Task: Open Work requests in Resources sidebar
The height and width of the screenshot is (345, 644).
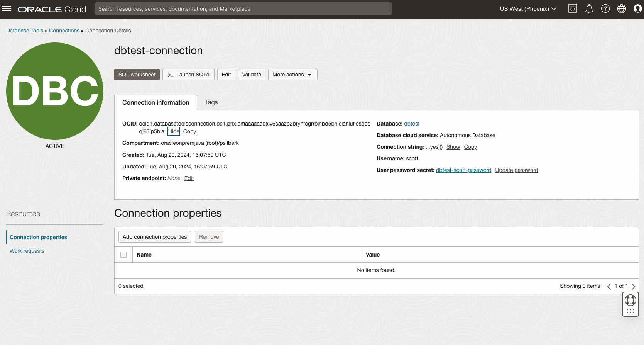Action: tap(27, 251)
